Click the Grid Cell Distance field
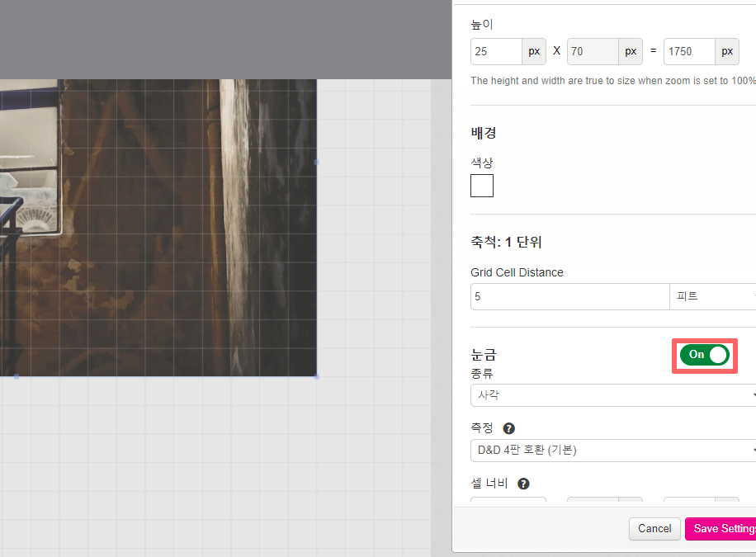The width and height of the screenshot is (756, 557). pyautogui.click(x=570, y=296)
